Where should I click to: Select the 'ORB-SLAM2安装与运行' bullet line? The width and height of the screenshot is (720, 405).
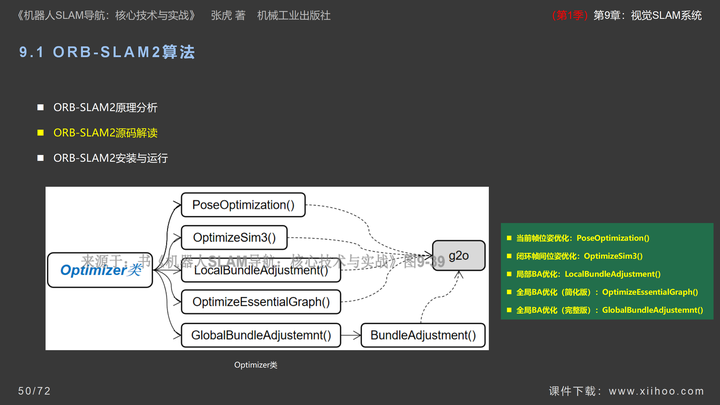pos(110,158)
